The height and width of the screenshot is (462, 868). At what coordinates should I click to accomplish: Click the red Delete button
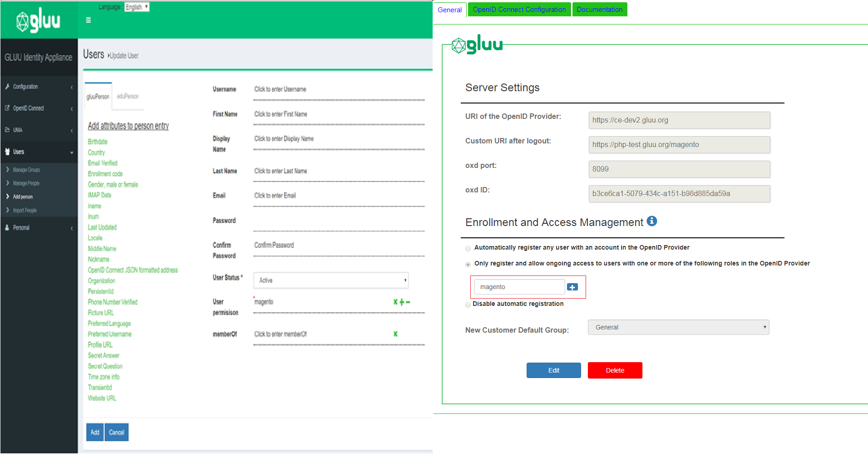615,370
